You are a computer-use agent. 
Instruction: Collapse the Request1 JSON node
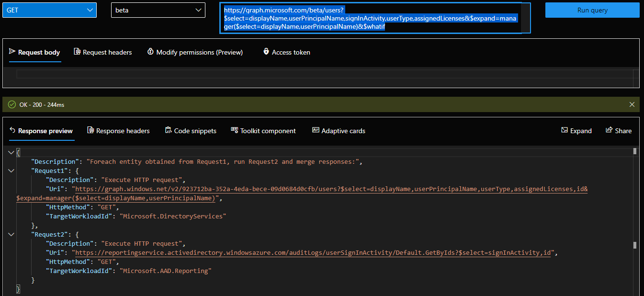[x=11, y=171]
